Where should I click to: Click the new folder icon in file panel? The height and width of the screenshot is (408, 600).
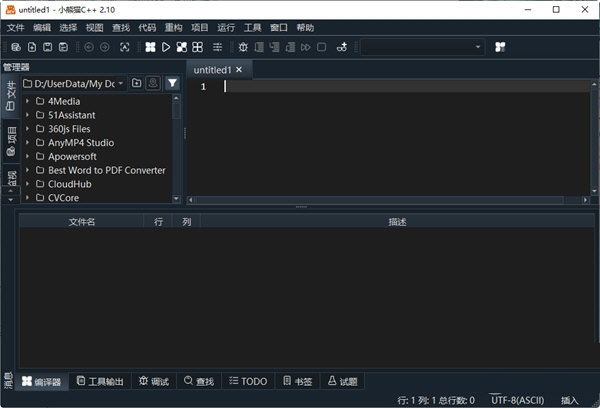[136, 84]
